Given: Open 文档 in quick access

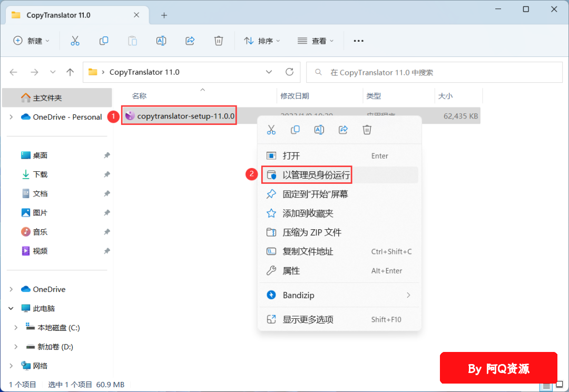Looking at the screenshot, I should point(40,194).
